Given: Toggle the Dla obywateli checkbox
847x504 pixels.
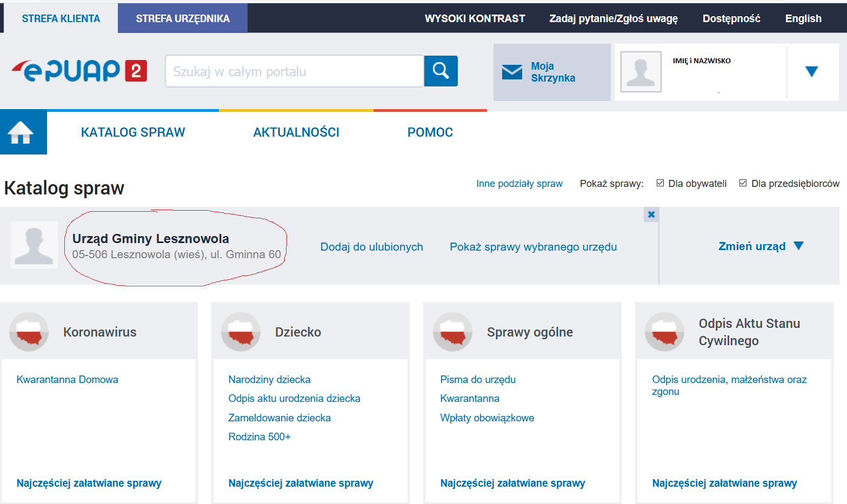Looking at the screenshot, I should (x=660, y=183).
